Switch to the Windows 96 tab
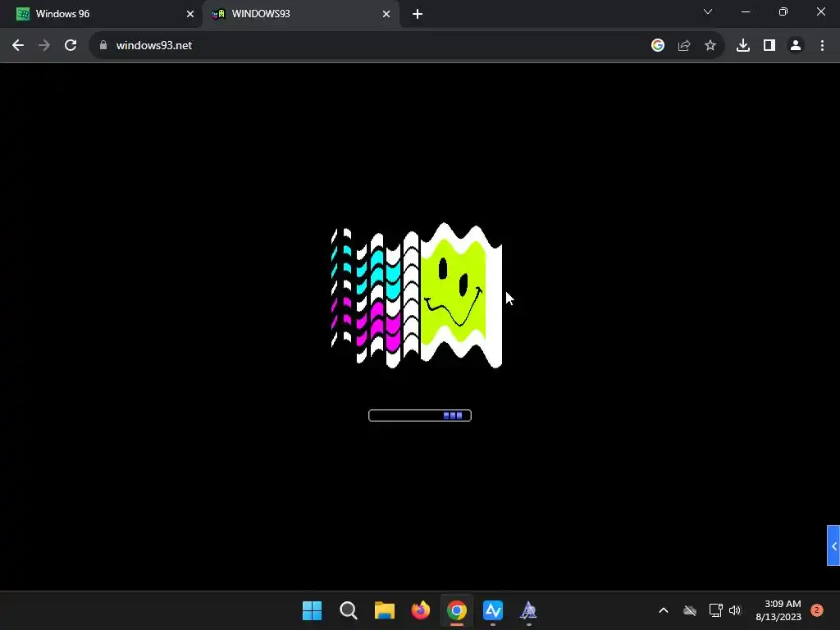The width and height of the screenshot is (840, 630). (x=101, y=14)
